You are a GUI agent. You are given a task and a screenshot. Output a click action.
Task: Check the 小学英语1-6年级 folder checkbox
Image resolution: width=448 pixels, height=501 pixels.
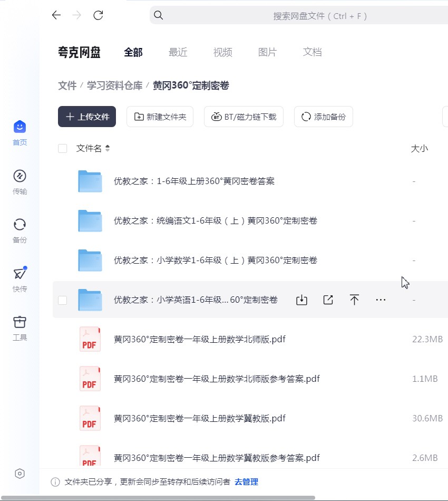point(63,300)
